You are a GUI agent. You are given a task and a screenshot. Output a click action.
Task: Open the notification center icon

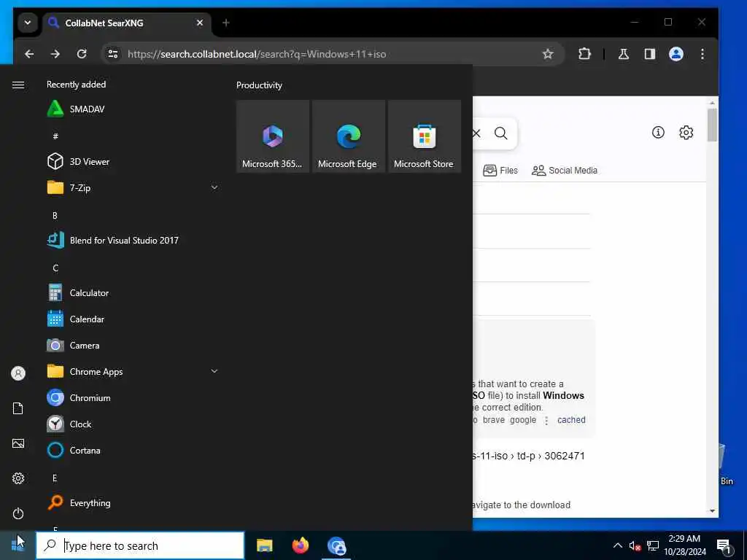click(x=724, y=545)
